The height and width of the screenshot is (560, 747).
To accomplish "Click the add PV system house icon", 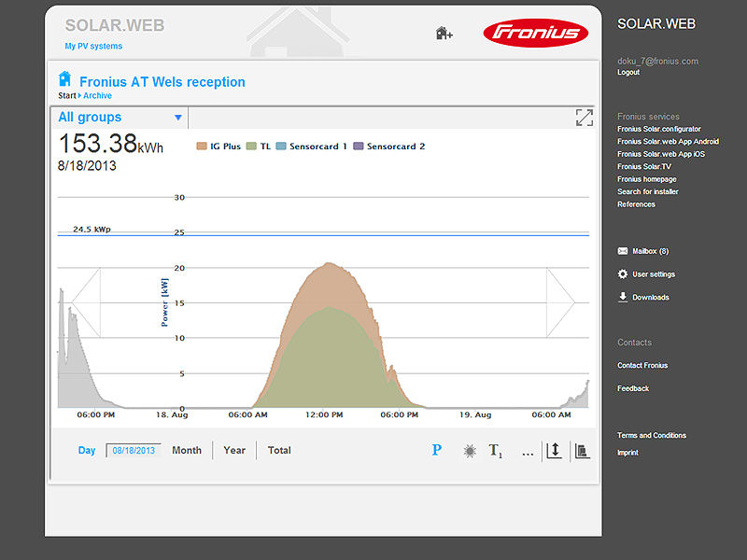I will click(x=444, y=34).
